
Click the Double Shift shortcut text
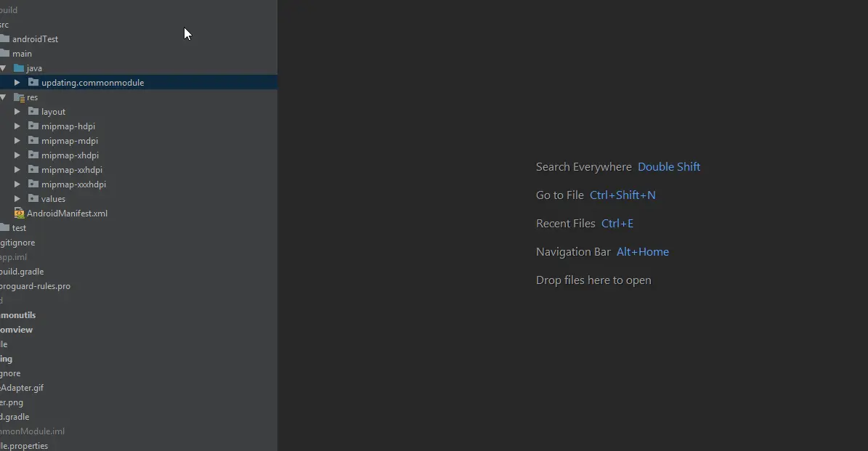[x=669, y=166]
